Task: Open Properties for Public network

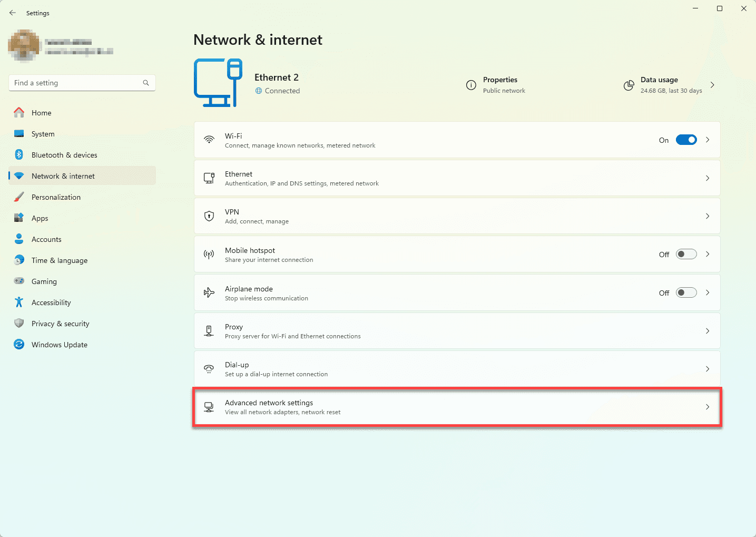Action: tap(496, 85)
